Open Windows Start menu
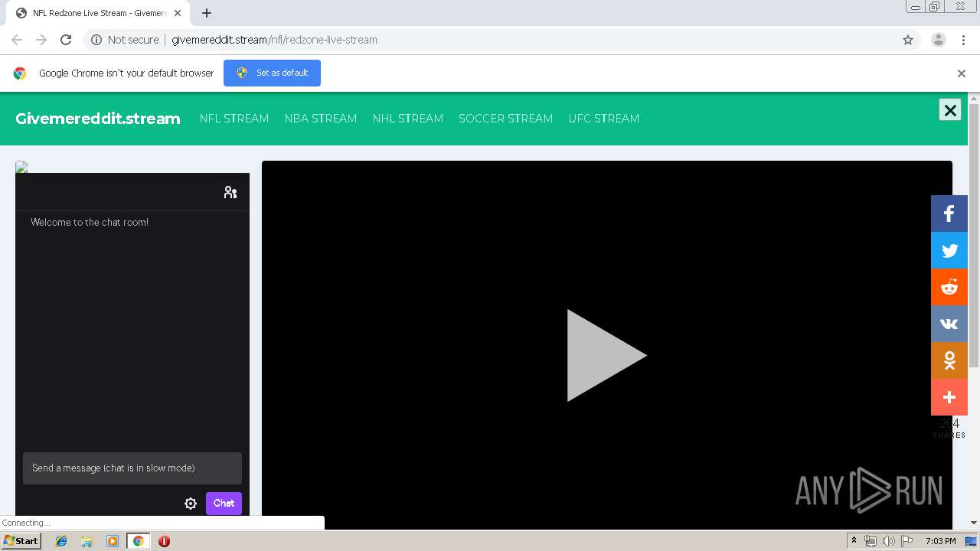The height and width of the screenshot is (551, 980). point(21,541)
